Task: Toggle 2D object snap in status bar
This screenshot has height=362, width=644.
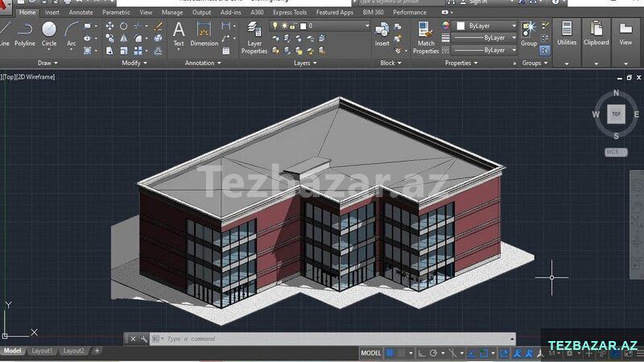Action: [x=484, y=353]
